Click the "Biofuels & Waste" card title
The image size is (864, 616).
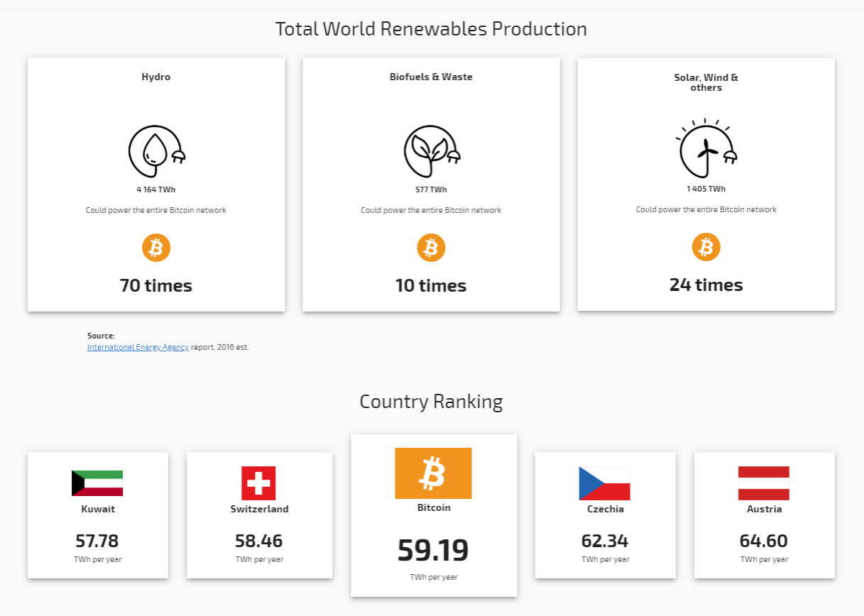point(431,77)
